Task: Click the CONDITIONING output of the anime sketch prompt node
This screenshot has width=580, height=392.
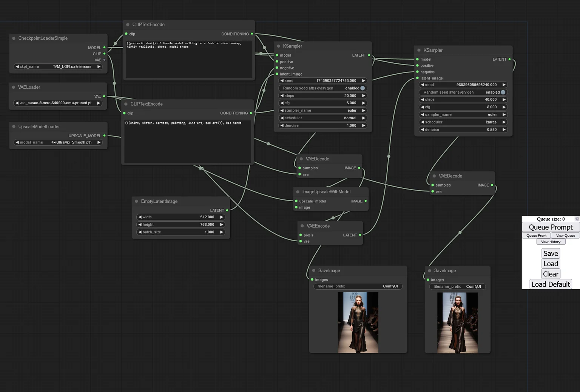Action: tap(251, 113)
